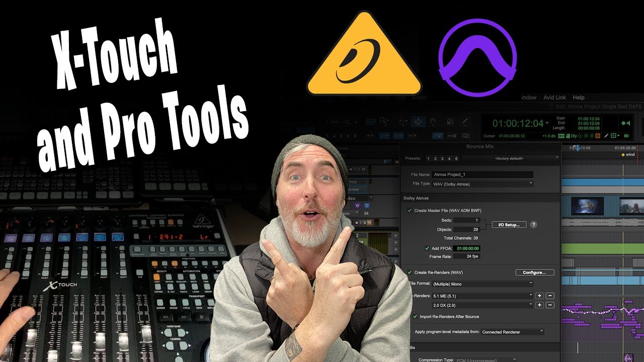Click the Configure... button
Screen dimensions: 644x362
534,272
